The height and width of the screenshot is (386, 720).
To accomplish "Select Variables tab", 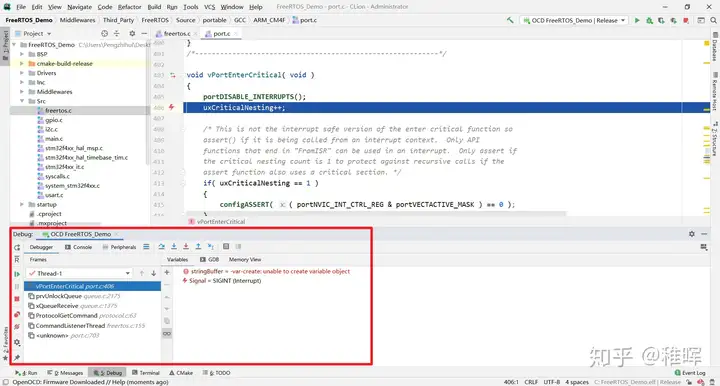I will point(177,259).
